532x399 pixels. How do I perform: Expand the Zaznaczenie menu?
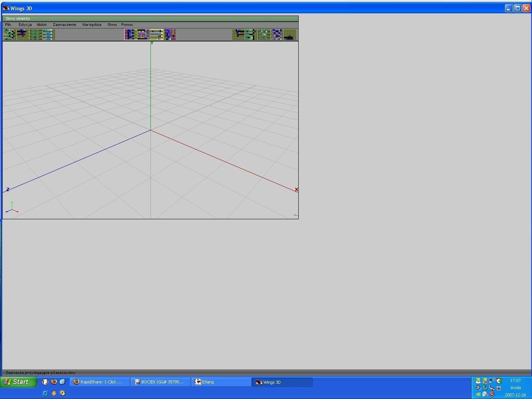64,25
